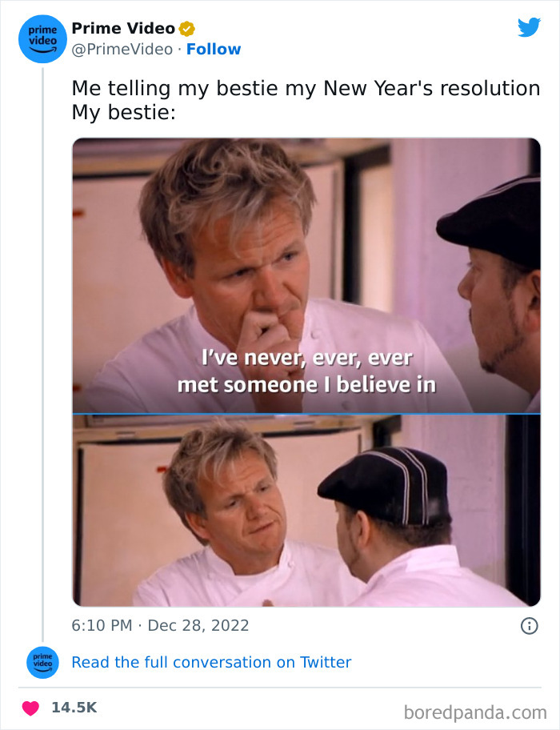The height and width of the screenshot is (730, 560).
Task: Click the subtitle "met someone I believe in"
Action: pyautogui.click(x=306, y=385)
